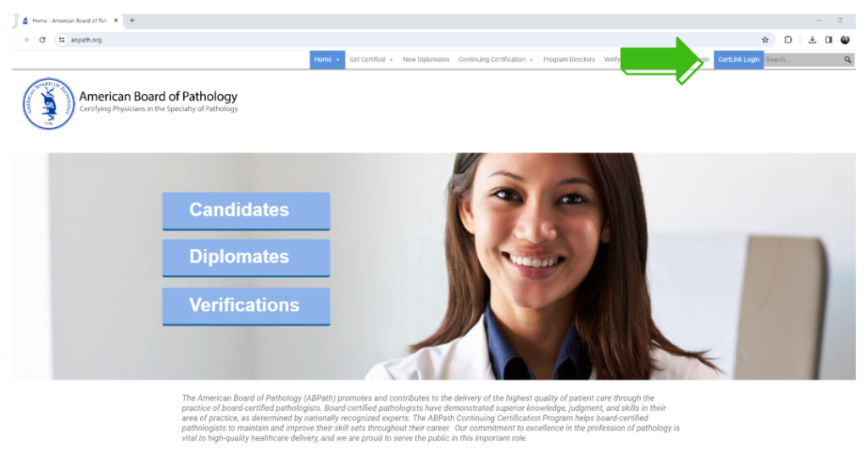The image size is (868, 455).
Task: Click into the site Search field
Action: click(804, 60)
